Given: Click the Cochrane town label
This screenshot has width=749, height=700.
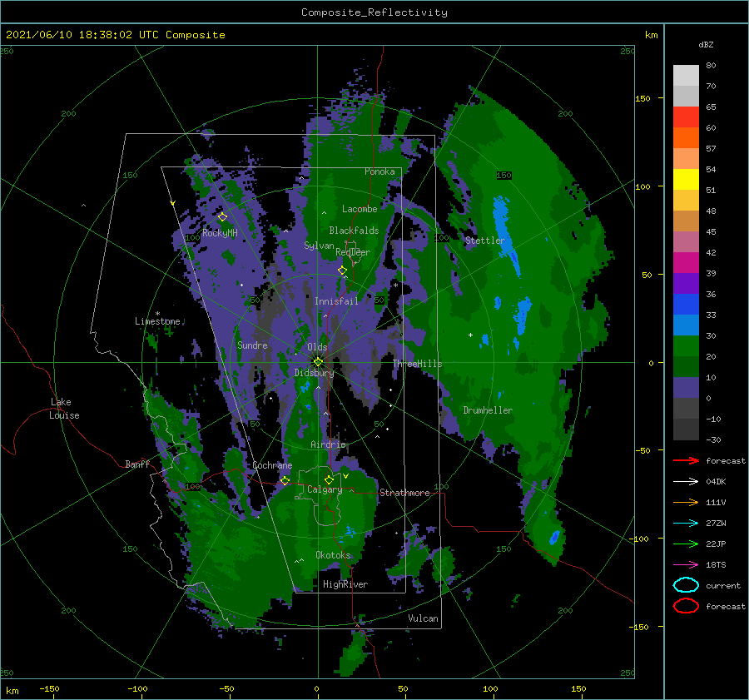Looking at the screenshot, I should click(x=272, y=465).
